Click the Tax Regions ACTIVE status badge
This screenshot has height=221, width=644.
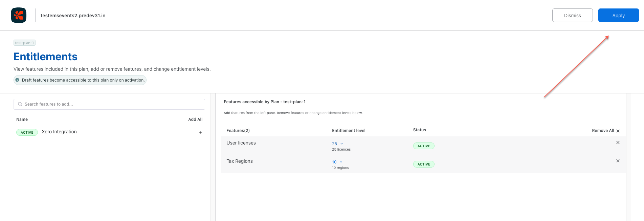[423, 164]
